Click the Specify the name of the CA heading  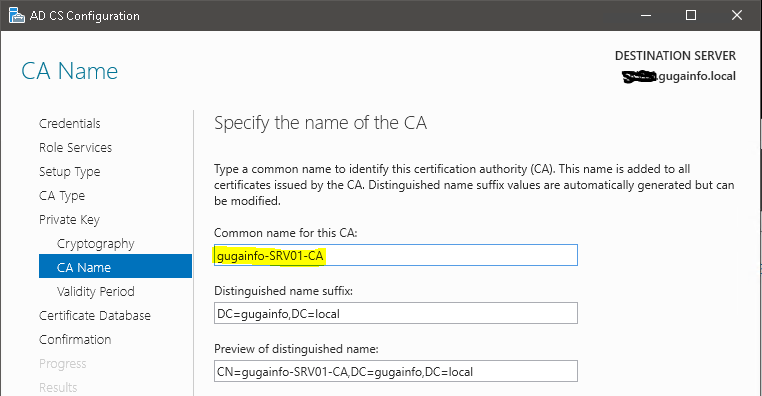(x=320, y=123)
